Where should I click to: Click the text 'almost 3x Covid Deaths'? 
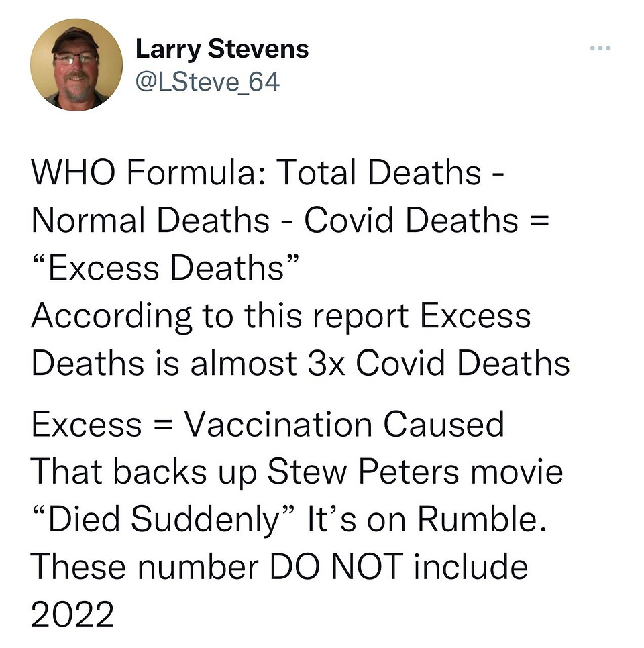click(380, 363)
